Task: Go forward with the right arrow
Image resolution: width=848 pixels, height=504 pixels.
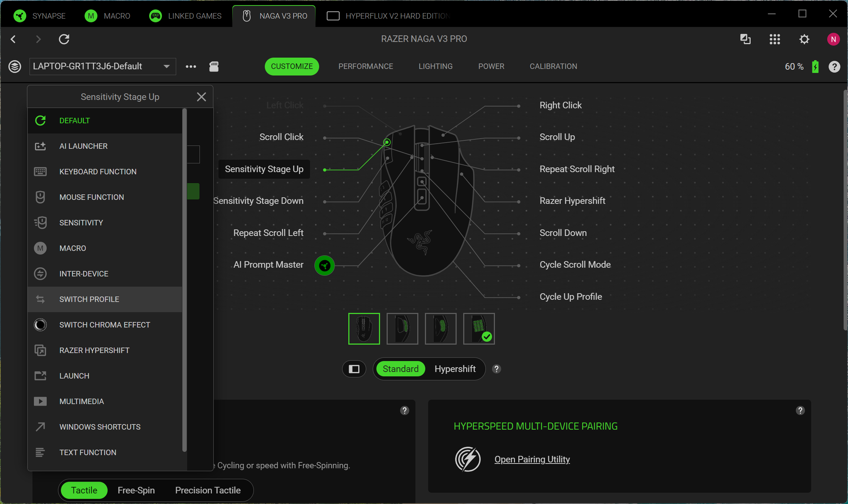Action: tap(38, 39)
